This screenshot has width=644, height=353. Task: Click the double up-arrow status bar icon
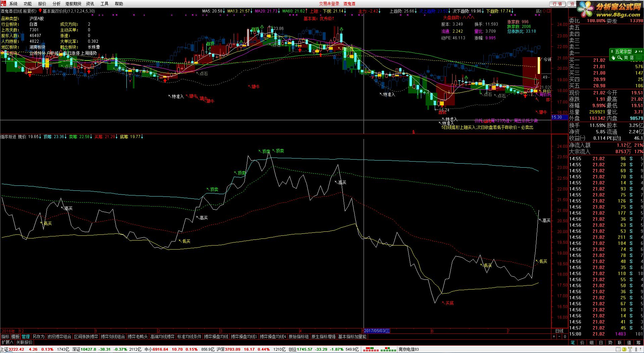pos(636,349)
